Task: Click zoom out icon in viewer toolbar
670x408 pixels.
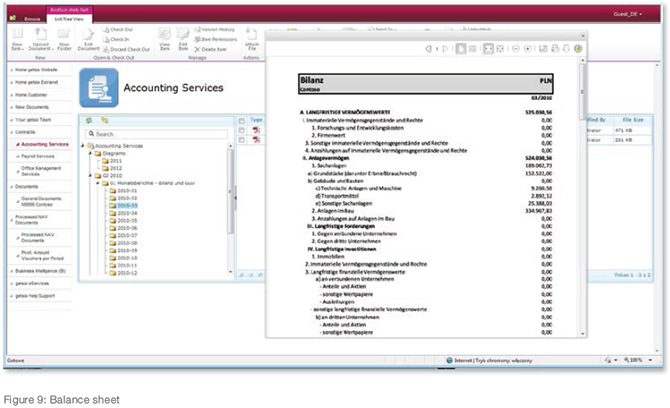Action: pos(516,49)
